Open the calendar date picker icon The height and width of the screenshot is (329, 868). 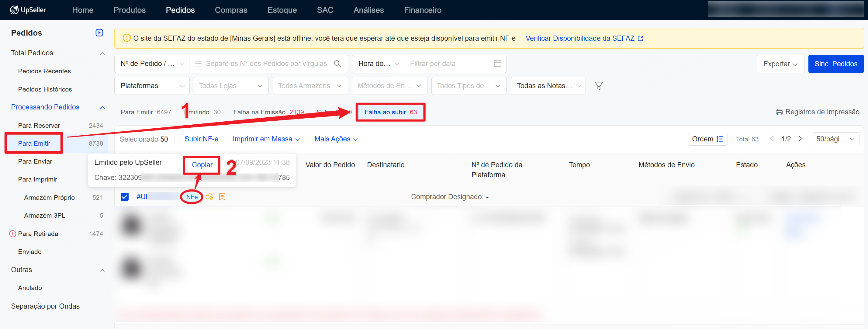pos(497,64)
